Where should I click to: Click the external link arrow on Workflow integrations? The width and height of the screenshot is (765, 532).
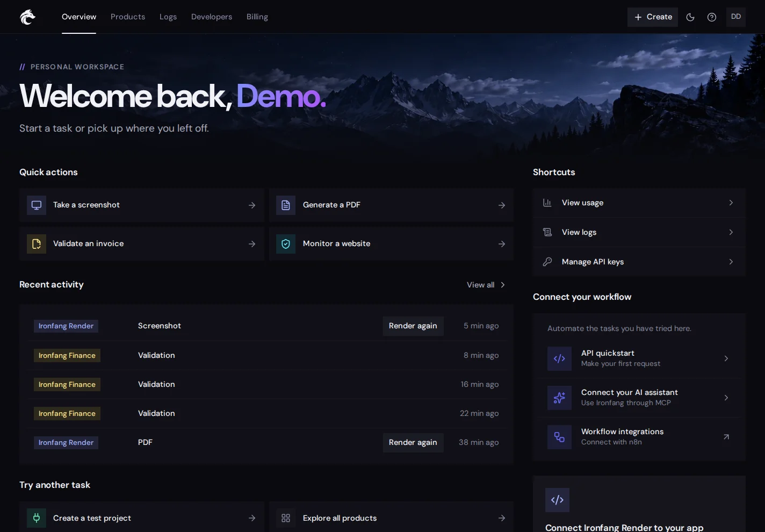pyautogui.click(x=726, y=437)
